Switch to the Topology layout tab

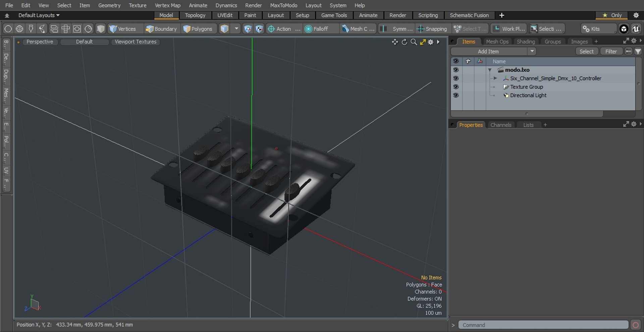[x=195, y=15]
